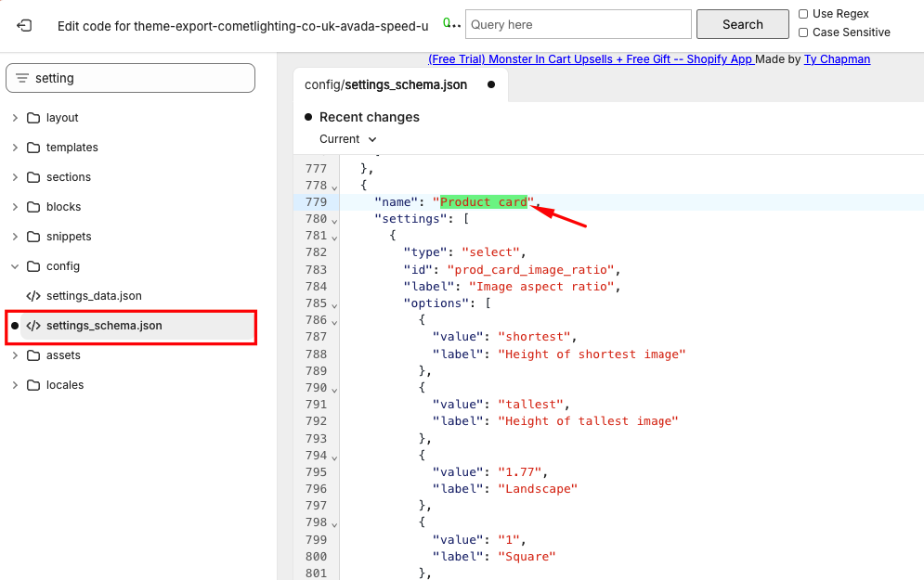Expand the layout folder chevron
Viewport: 924px width, 580px height.
(x=15, y=118)
